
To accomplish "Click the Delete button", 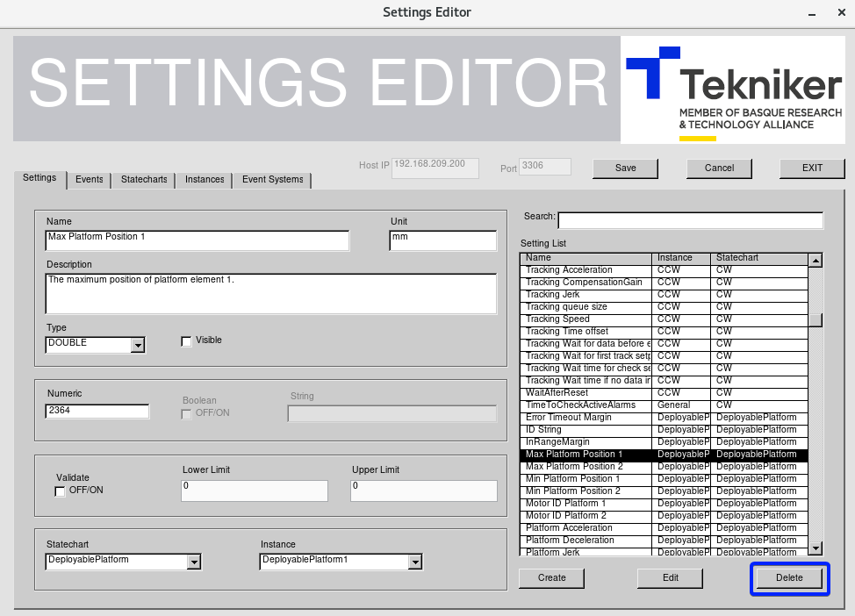I will click(x=789, y=578).
